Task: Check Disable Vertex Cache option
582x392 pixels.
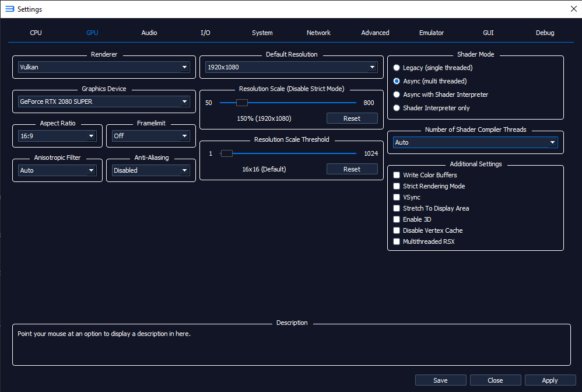Action: (428, 230)
